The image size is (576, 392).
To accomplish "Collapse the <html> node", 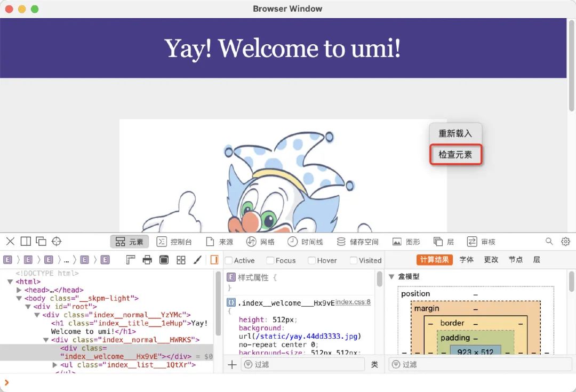I will coord(10,282).
